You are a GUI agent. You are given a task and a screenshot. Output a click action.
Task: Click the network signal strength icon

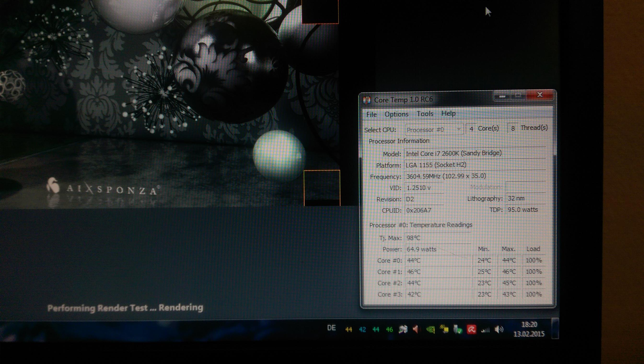point(485,330)
